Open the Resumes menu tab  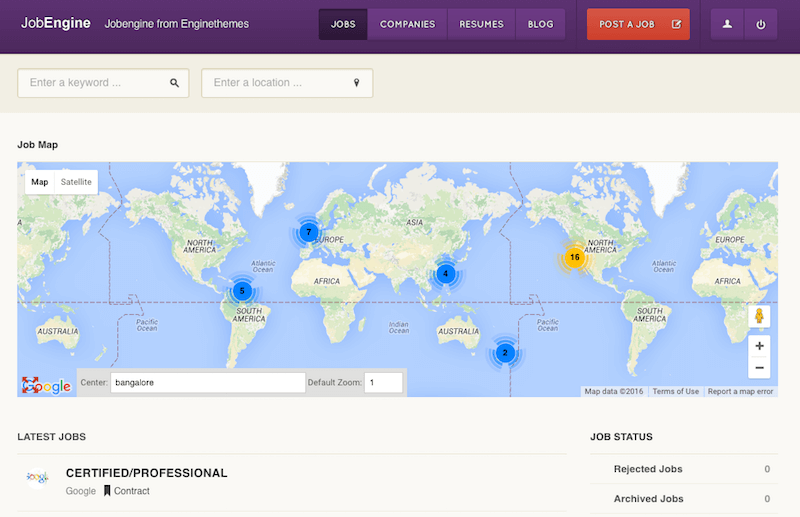click(481, 24)
